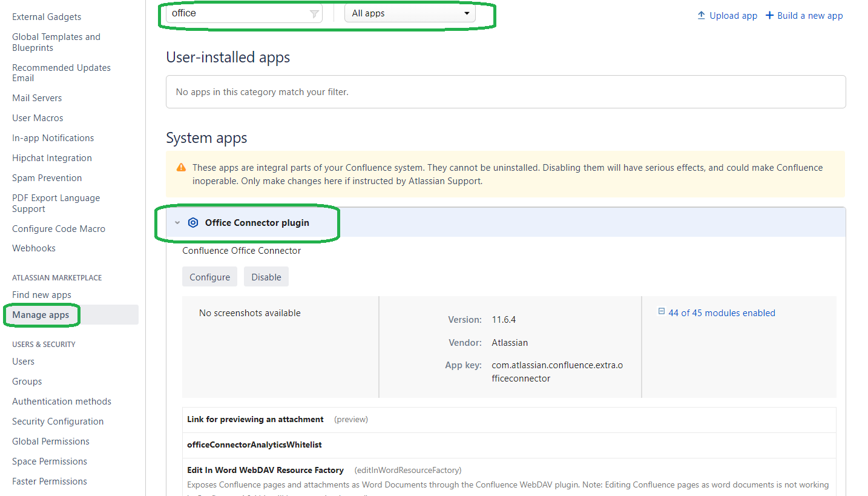
Task: Click the minus box icon beside modules enabled
Action: coord(661,312)
